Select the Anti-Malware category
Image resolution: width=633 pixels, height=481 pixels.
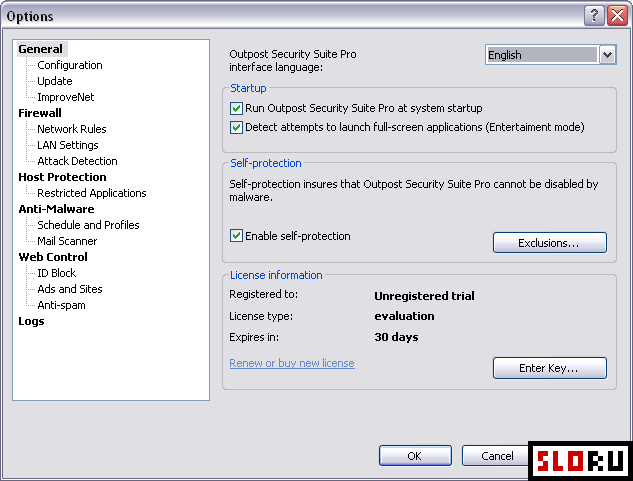(x=56, y=209)
